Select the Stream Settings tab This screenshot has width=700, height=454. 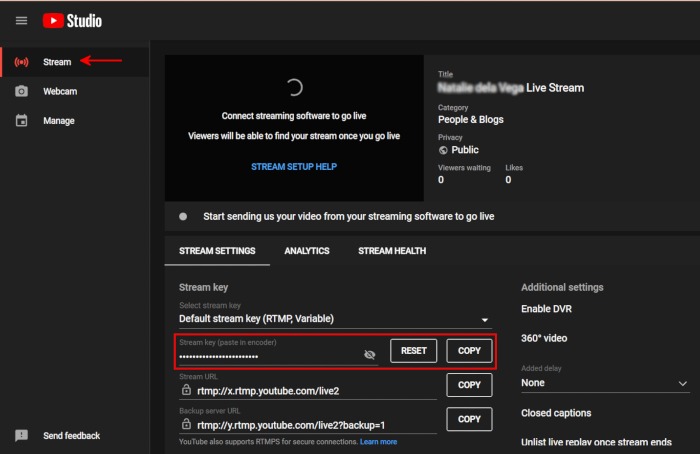(217, 251)
